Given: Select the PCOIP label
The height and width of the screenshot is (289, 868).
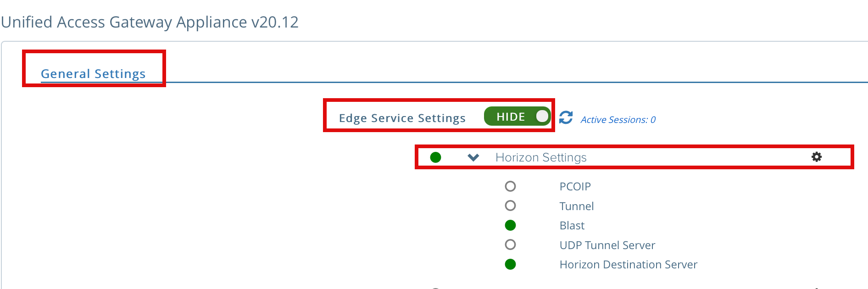Looking at the screenshot, I should tap(575, 187).
